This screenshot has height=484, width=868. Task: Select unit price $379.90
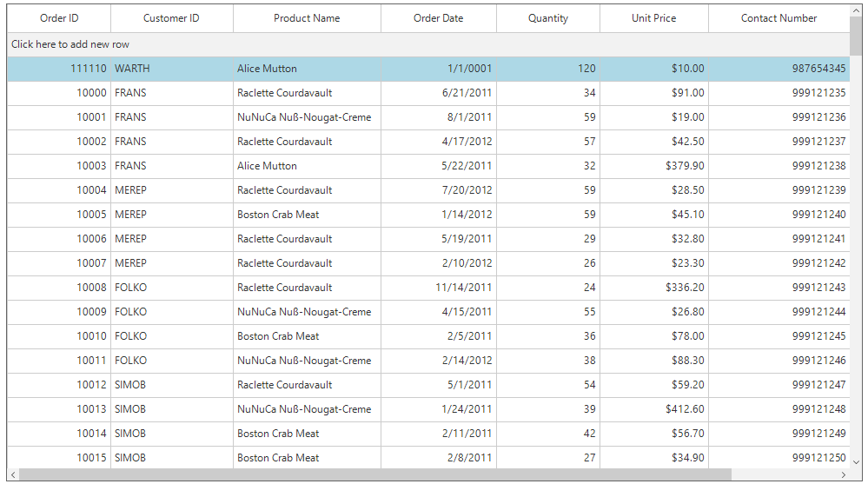pyautogui.click(x=653, y=166)
